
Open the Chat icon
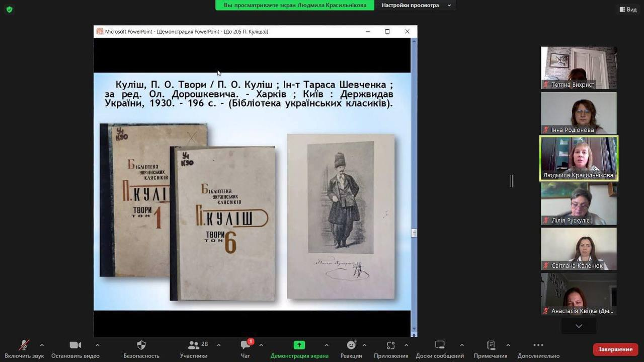tap(246, 345)
